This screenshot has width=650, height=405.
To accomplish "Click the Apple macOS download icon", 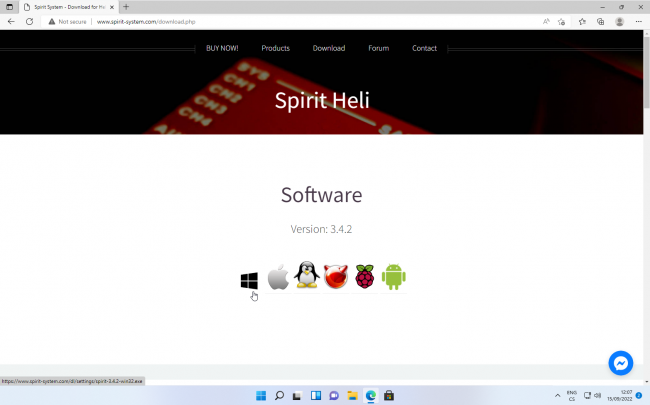I will point(278,277).
